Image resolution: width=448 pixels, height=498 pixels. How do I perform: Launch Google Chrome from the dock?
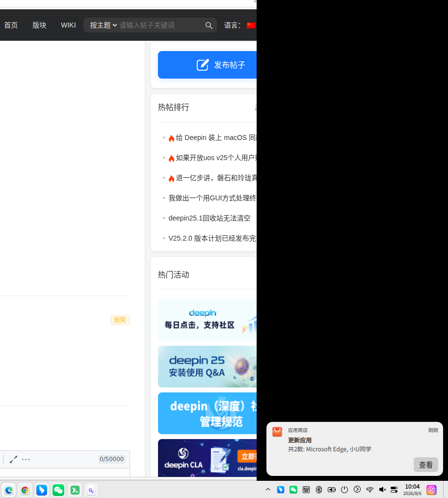[x=25, y=490]
